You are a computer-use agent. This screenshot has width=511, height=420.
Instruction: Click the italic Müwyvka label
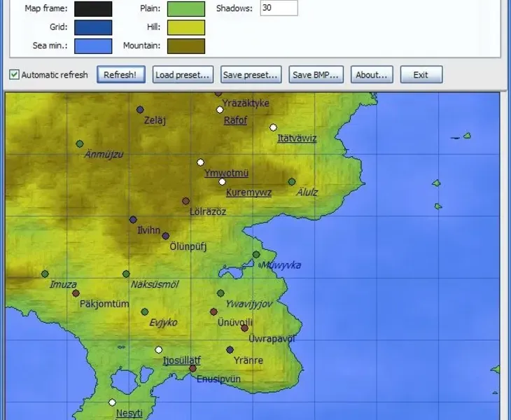point(281,265)
